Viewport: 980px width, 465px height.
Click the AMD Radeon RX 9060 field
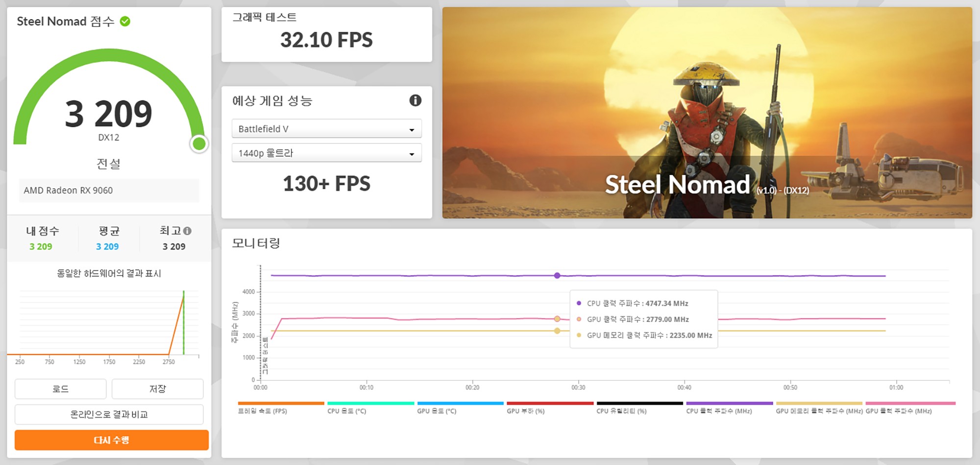tap(109, 190)
